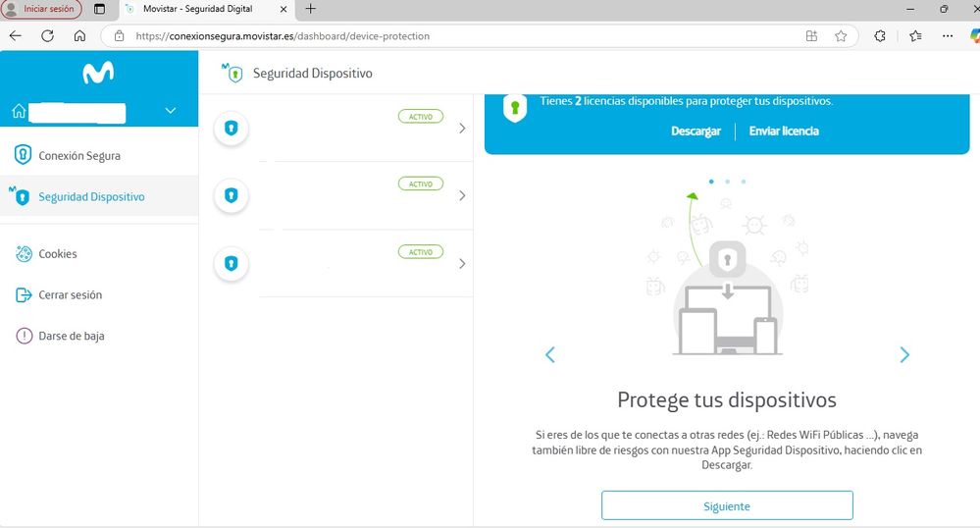Click the third device shield icon

(x=231, y=264)
